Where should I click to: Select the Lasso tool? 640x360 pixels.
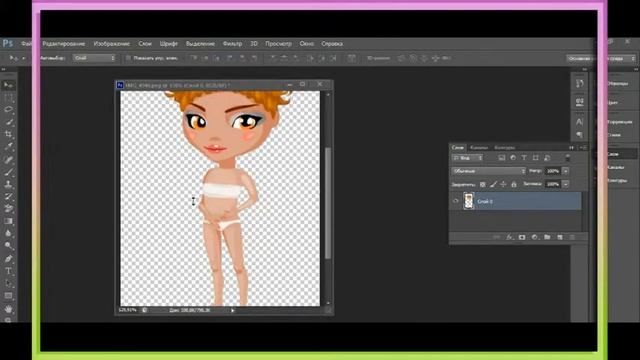pos(8,110)
